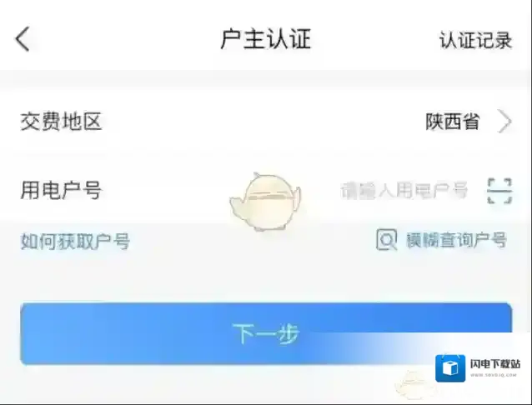Click the magnifier icon beside 模糊查询户号
This screenshot has height=405, width=532.
click(x=386, y=239)
